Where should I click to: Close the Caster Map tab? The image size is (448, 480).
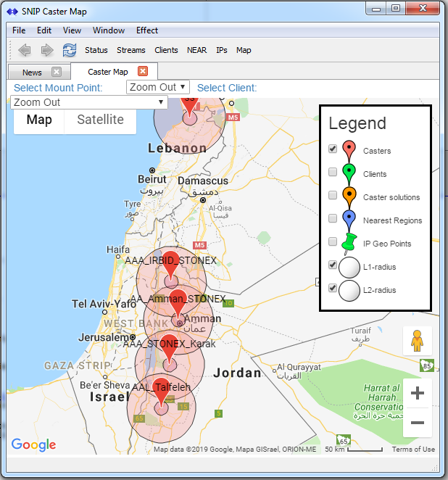coord(143,71)
